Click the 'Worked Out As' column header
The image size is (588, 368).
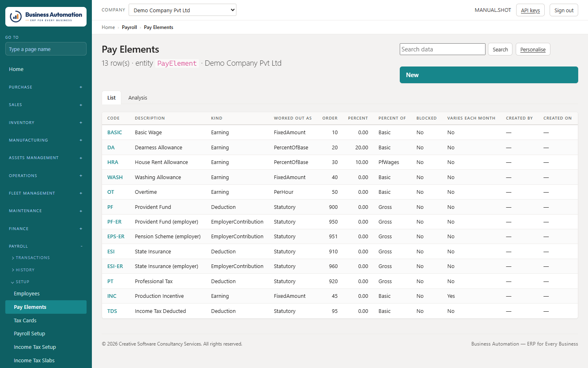[x=293, y=118]
